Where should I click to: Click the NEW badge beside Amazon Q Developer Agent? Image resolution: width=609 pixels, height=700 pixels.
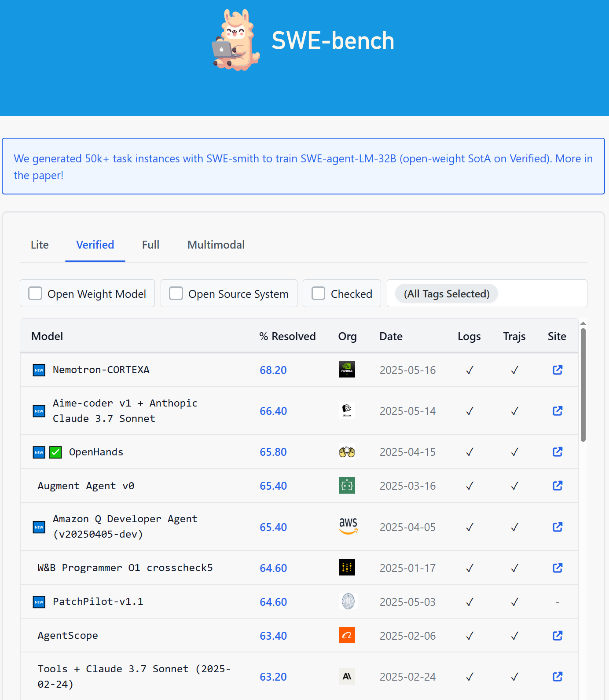[x=39, y=527]
